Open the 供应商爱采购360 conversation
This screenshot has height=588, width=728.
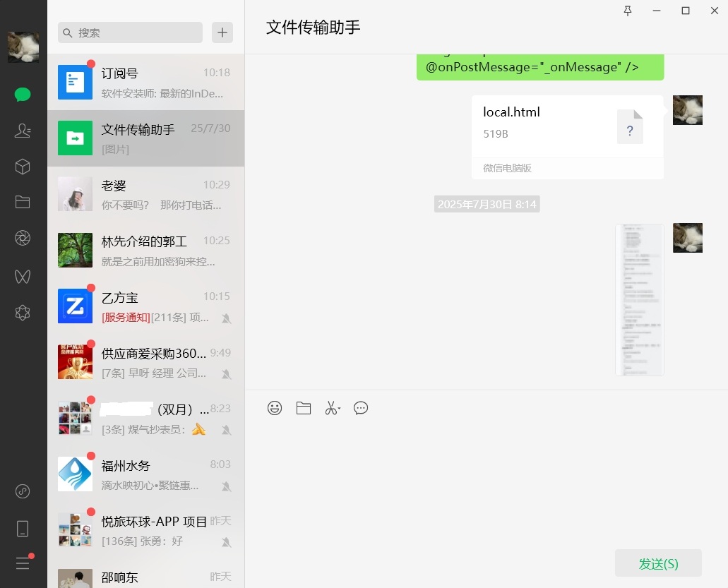tap(145, 362)
